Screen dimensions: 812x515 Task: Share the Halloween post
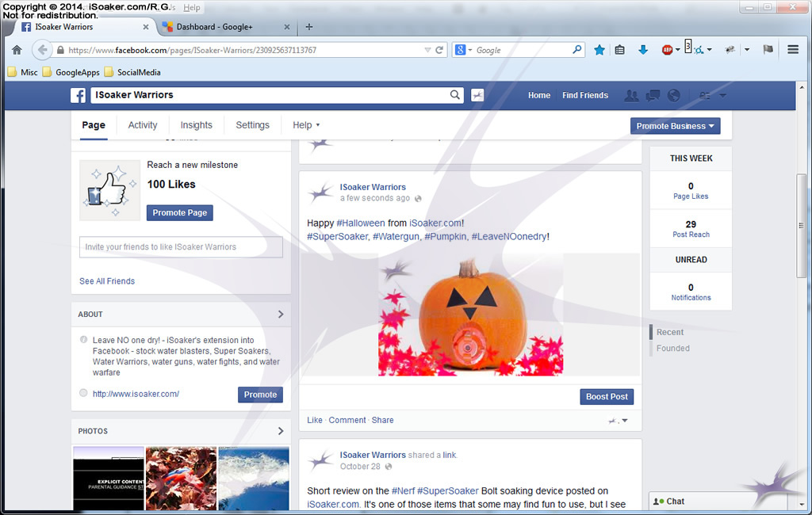(x=383, y=420)
